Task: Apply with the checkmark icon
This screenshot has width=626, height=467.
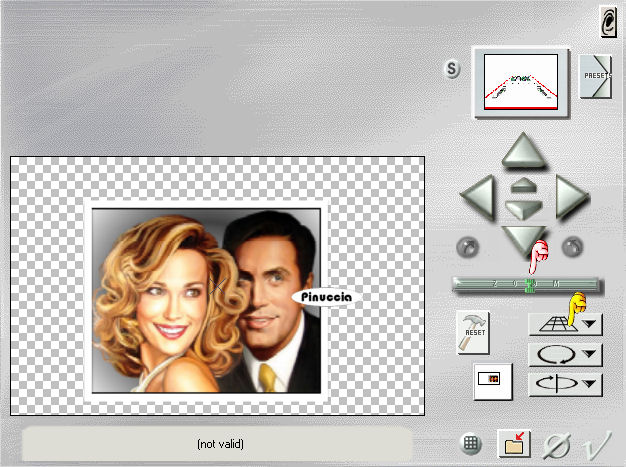Action: click(x=596, y=445)
